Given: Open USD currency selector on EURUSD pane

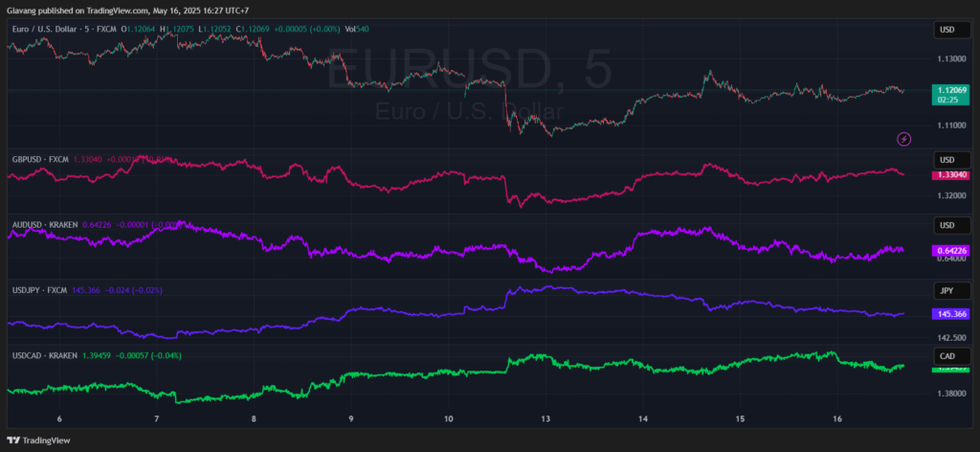Looking at the screenshot, I should 946,31.
